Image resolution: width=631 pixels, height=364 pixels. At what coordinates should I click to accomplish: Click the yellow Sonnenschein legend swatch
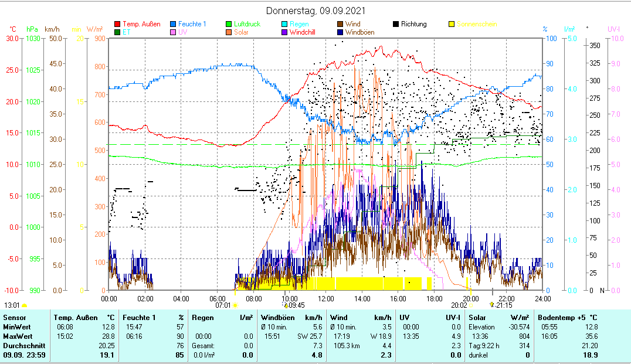(x=451, y=24)
